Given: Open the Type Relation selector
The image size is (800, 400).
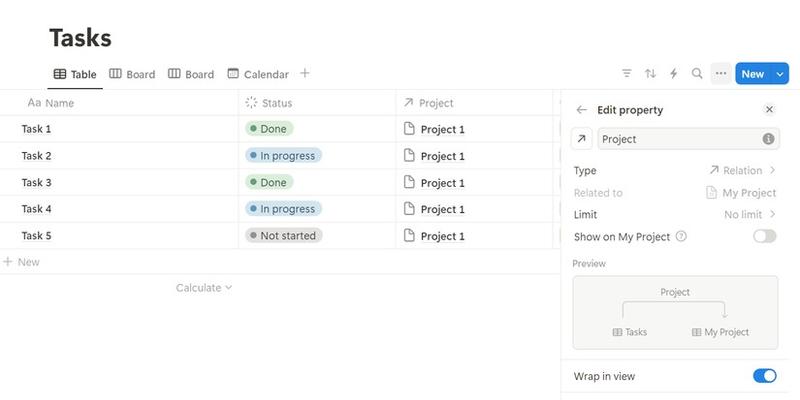Looking at the screenshot, I should (741, 171).
